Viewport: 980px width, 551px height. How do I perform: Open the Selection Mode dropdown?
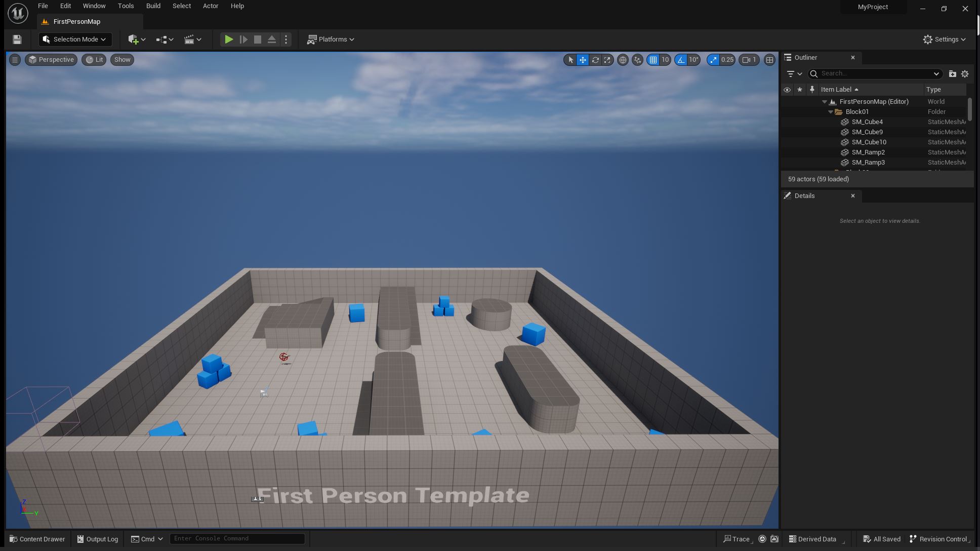74,39
